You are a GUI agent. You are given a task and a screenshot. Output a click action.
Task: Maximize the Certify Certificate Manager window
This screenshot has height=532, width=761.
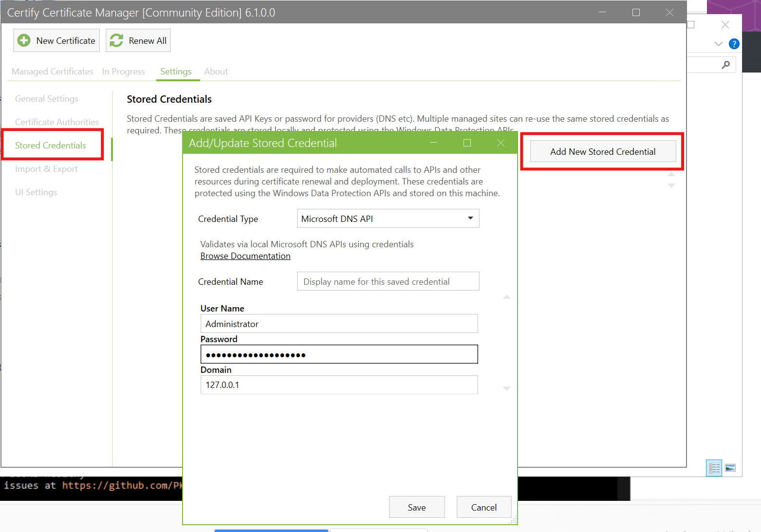[636, 13]
